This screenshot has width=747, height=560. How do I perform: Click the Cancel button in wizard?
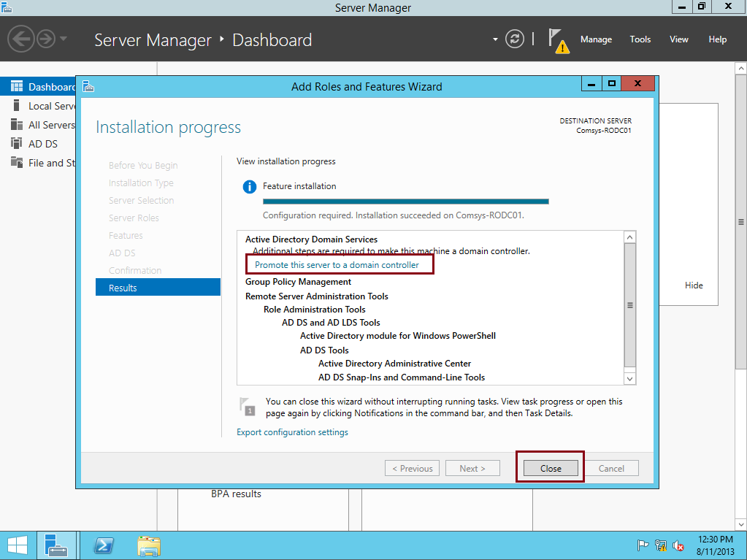click(x=611, y=469)
